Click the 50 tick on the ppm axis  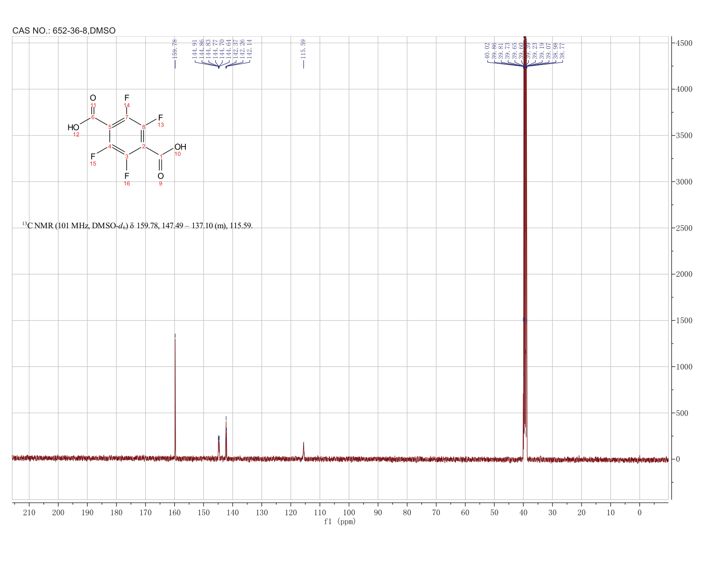(494, 513)
